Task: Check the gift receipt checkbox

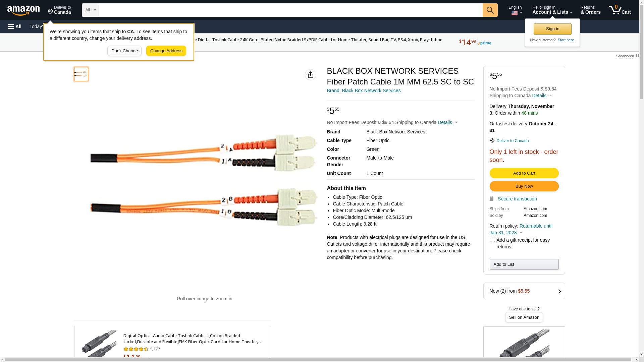Action: tap(493, 240)
